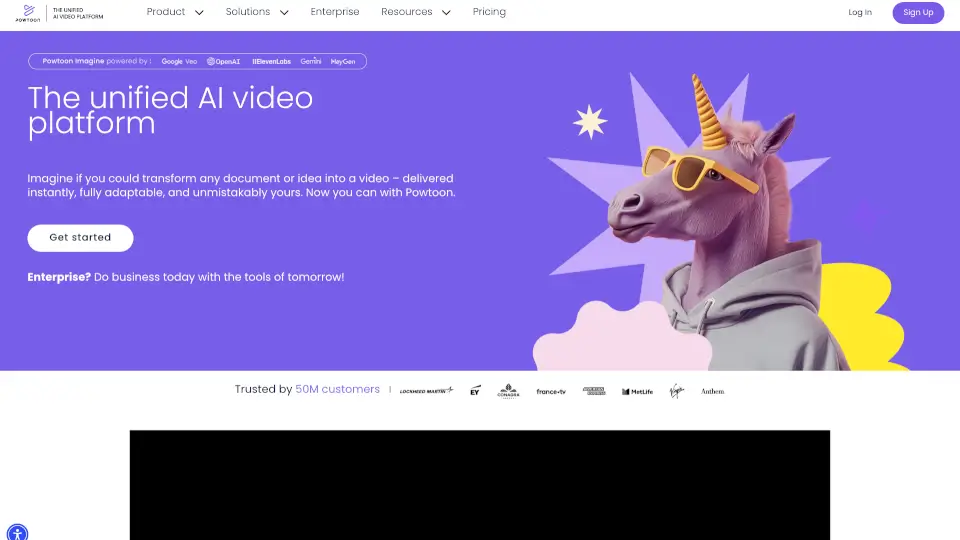Click the header tagline beside the Powtoon logo
The width and height of the screenshot is (960, 540).
pos(78,13)
